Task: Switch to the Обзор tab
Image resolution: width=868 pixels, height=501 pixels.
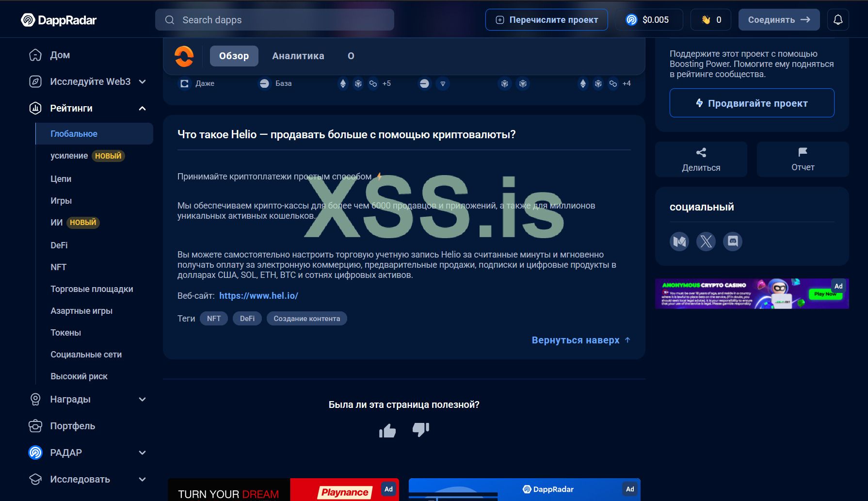Action: 234,56
